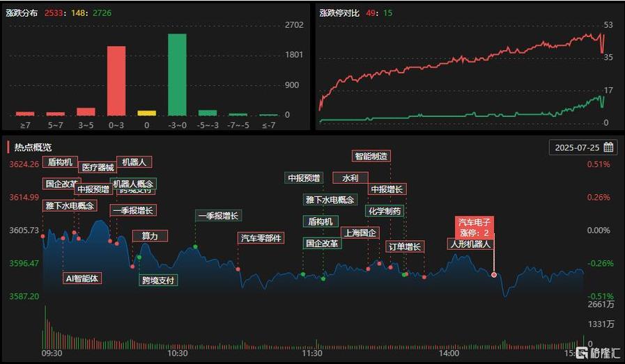Click the 汽车电子 涨停 tooltip
This screenshot has width=625, height=364.
pos(474,227)
